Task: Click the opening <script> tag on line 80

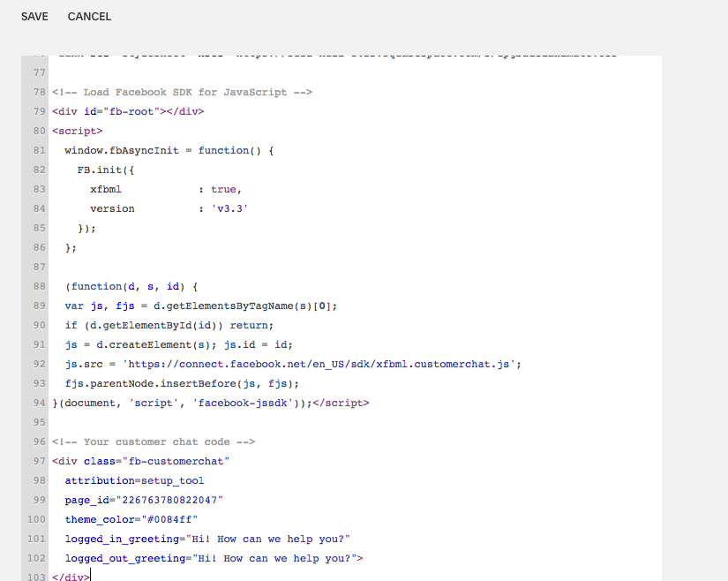Action: click(77, 132)
